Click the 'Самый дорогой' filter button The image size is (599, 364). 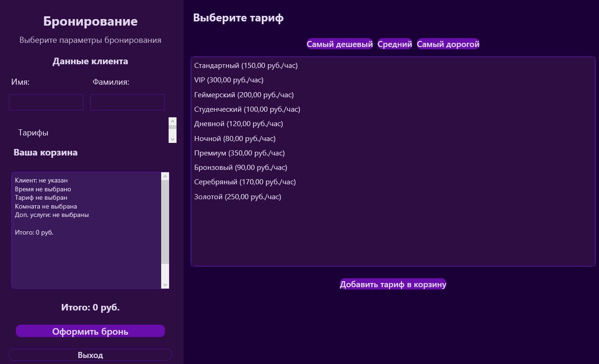click(x=448, y=44)
